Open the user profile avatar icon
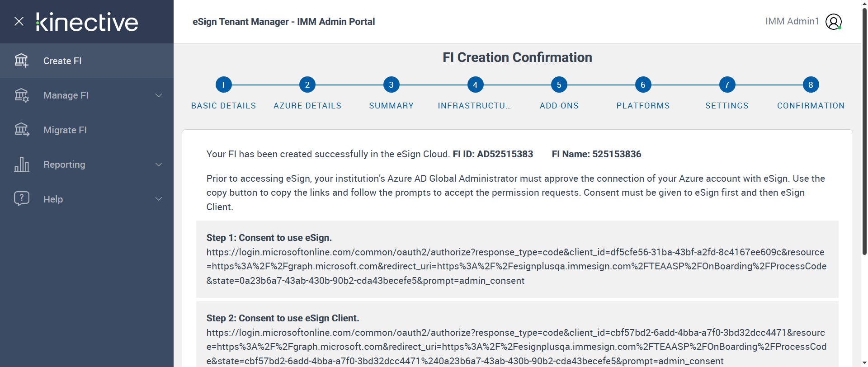Image resolution: width=868 pixels, height=367 pixels. pos(833,21)
